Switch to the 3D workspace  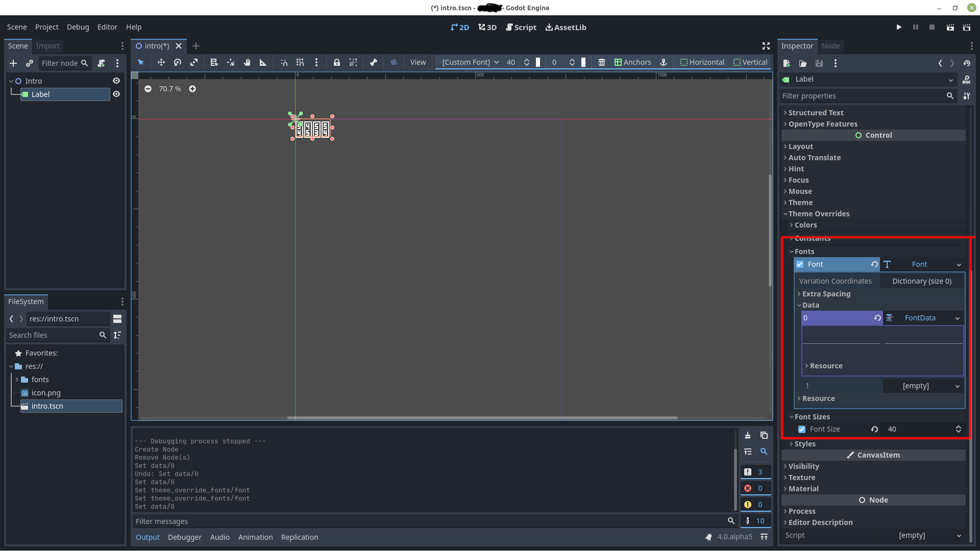pos(487,27)
